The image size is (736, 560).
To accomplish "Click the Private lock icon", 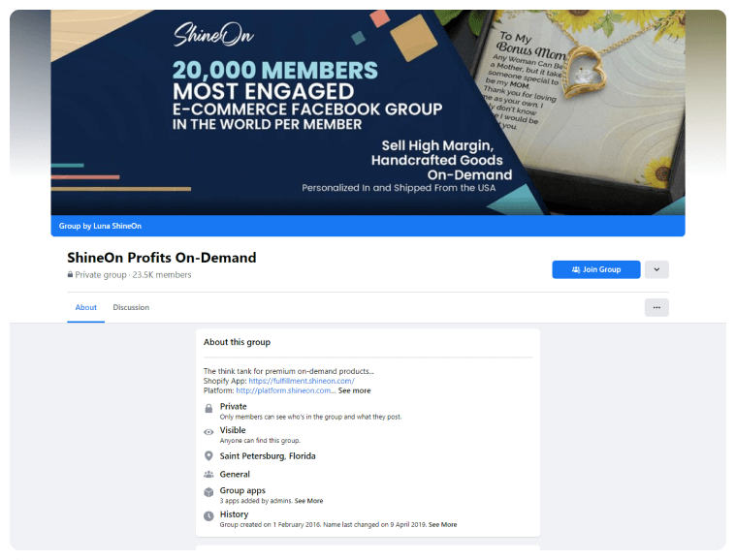I will [x=208, y=410].
